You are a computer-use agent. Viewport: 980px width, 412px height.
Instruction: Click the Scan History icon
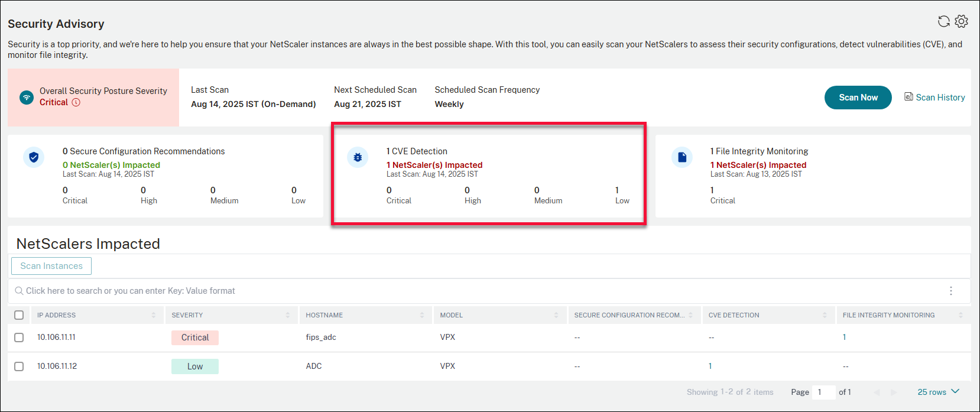coord(908,97)
